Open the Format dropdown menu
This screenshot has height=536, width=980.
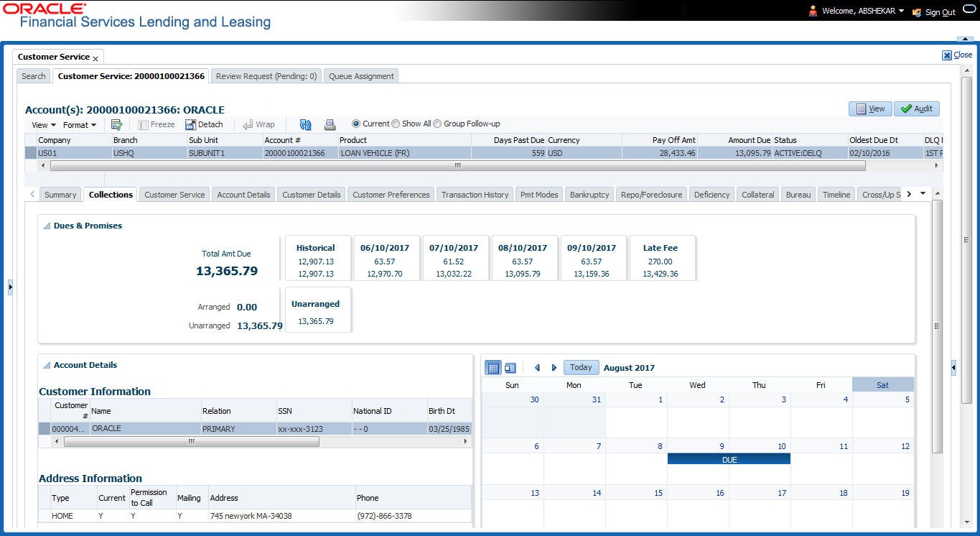click(79, 125)
